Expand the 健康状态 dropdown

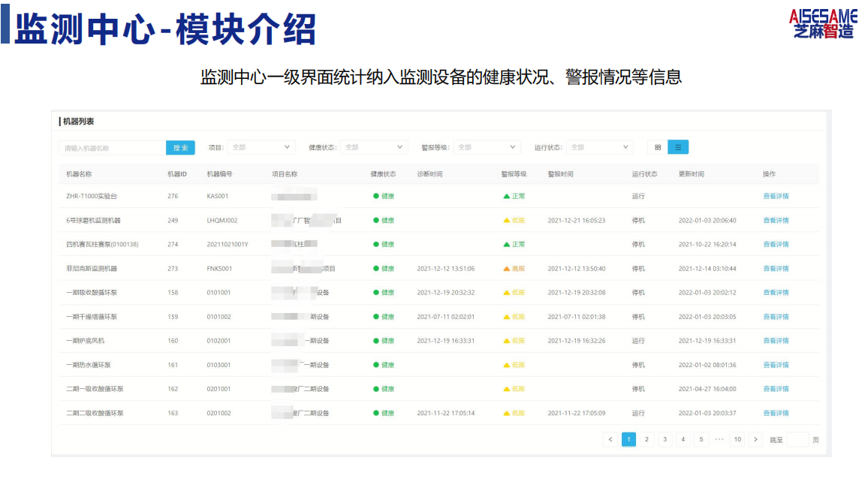[x=374, y=147]
